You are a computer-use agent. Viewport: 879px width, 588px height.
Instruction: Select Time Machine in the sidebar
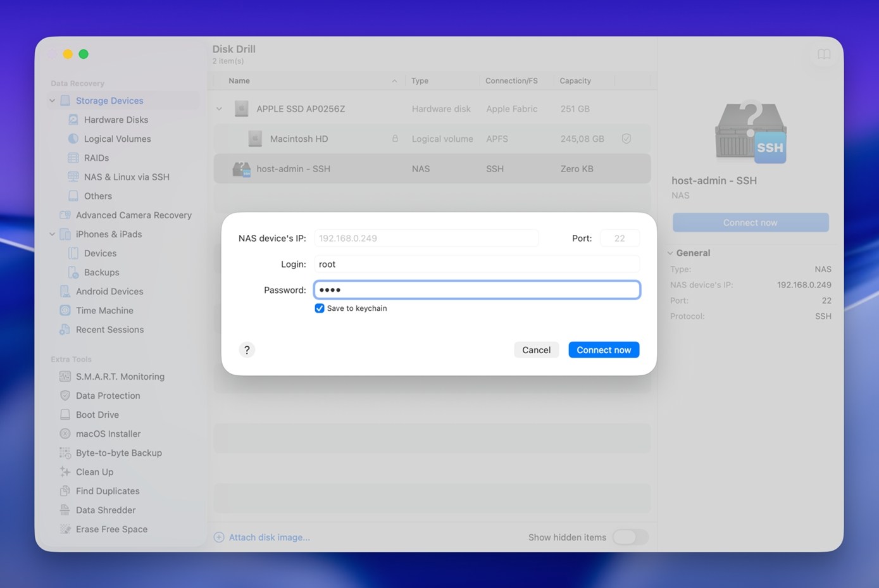click(x=105, y=310)
